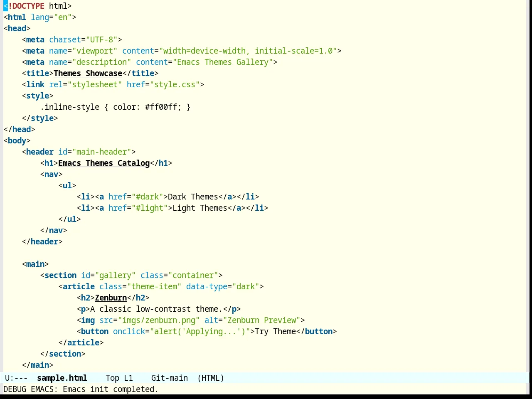Screen dimensions: 532x399
Task: Click the closing ul tag
Action: tap(69, 219)
